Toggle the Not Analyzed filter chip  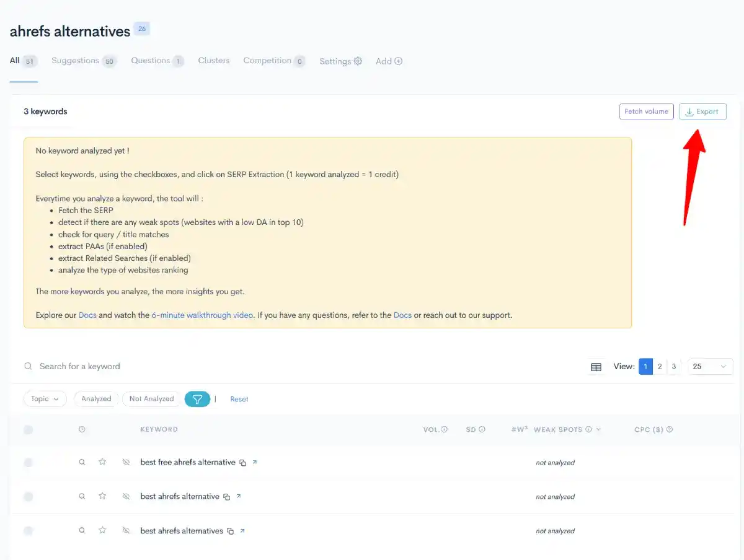tap(151, 399)
